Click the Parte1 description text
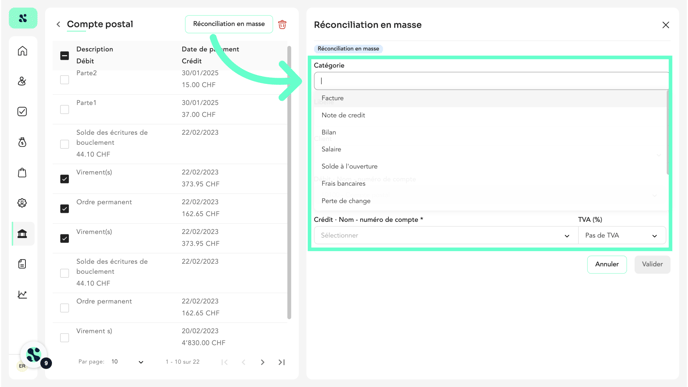 86,103
